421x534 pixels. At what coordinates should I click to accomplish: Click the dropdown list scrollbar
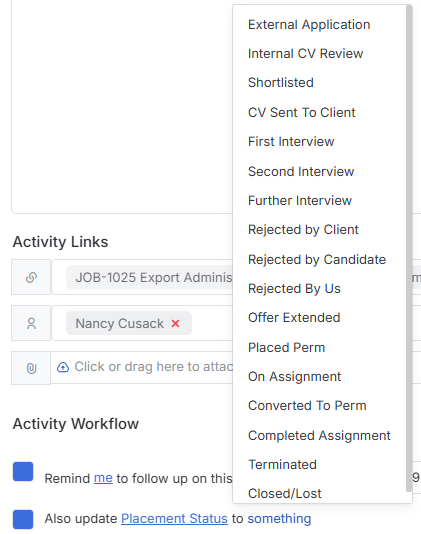click(x=409, y=249)
